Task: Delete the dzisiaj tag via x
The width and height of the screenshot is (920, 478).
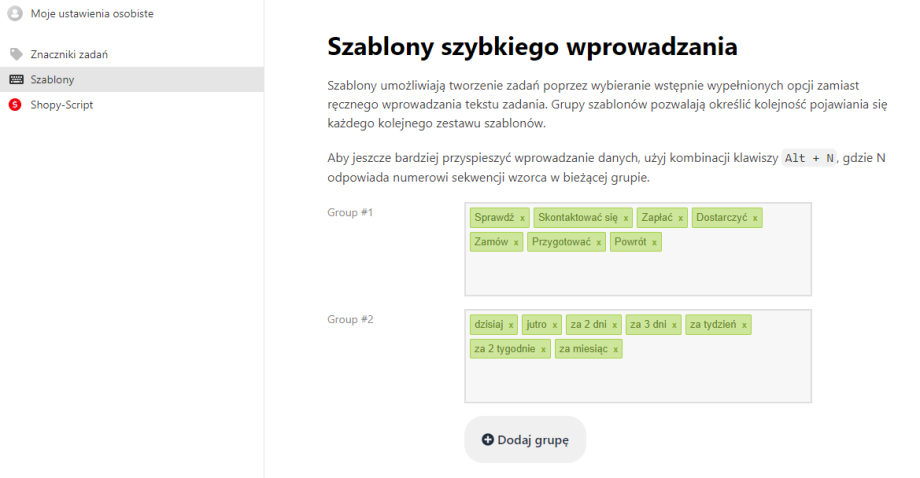Action: pos(510,325)
